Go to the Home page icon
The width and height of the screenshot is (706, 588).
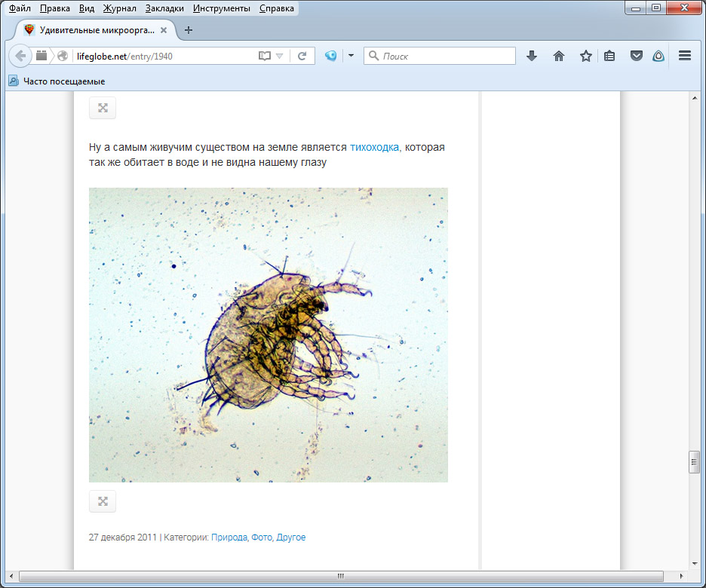click(559, 56)
